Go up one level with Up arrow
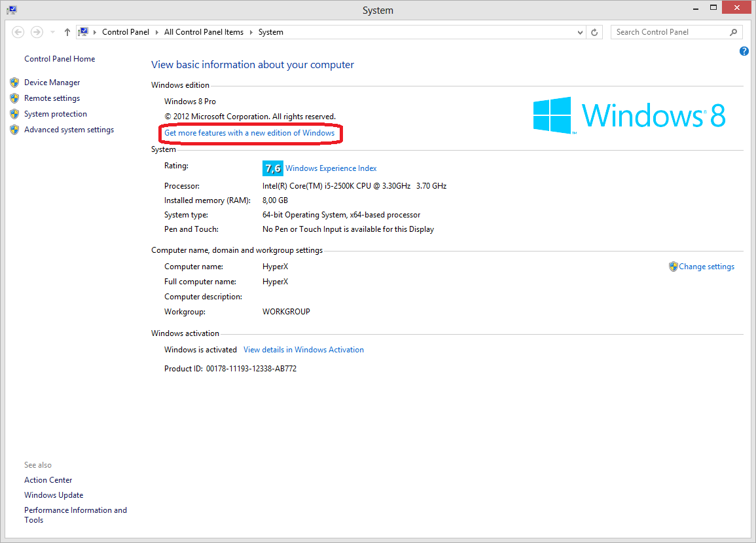Viewport: 756px width, 543px height. [67, 32]
